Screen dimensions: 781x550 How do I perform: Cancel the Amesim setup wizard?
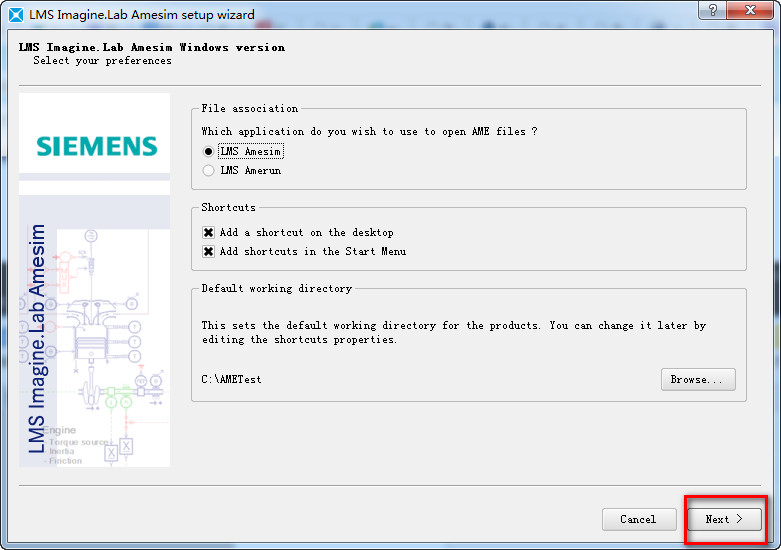coord(639,519)
